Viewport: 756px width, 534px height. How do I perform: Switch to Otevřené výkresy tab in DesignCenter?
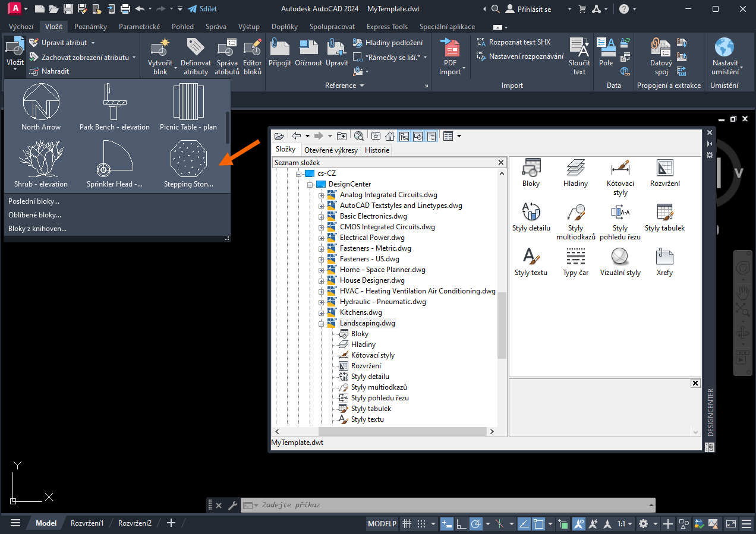(331, 150)
